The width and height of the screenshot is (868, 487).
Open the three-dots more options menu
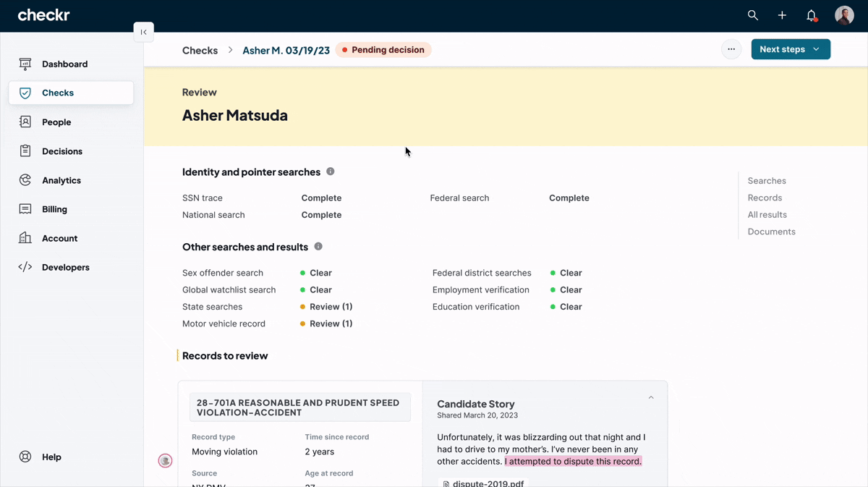(731, 49)
